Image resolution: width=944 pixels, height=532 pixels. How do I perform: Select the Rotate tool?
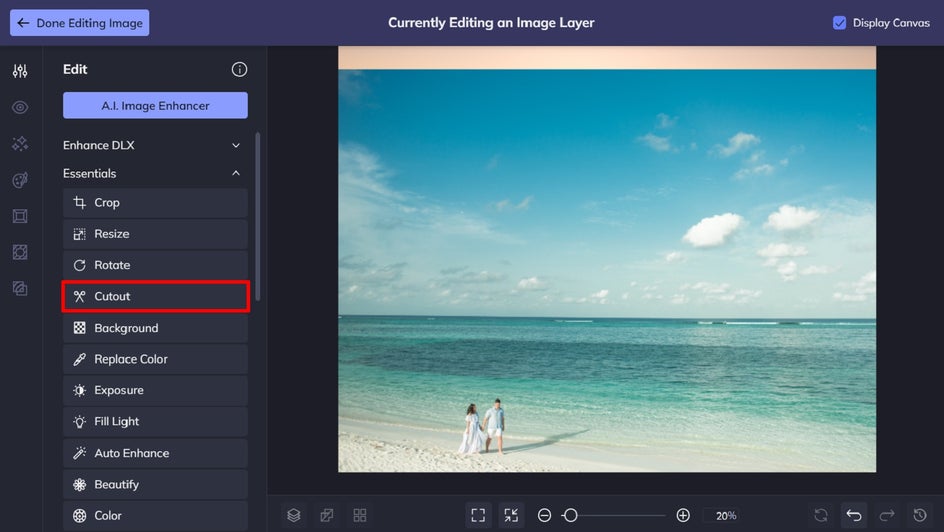tap(155, 265)
